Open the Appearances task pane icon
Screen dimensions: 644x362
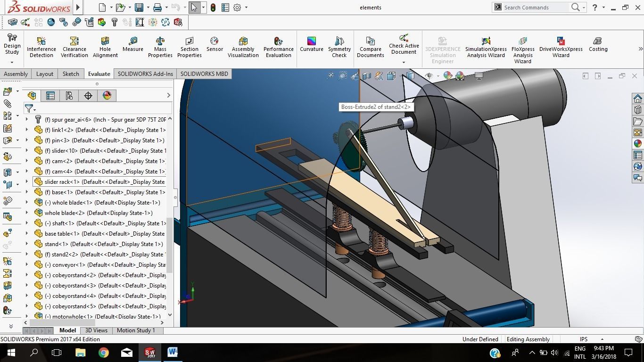pyautogui.click(x=638, y=144)
